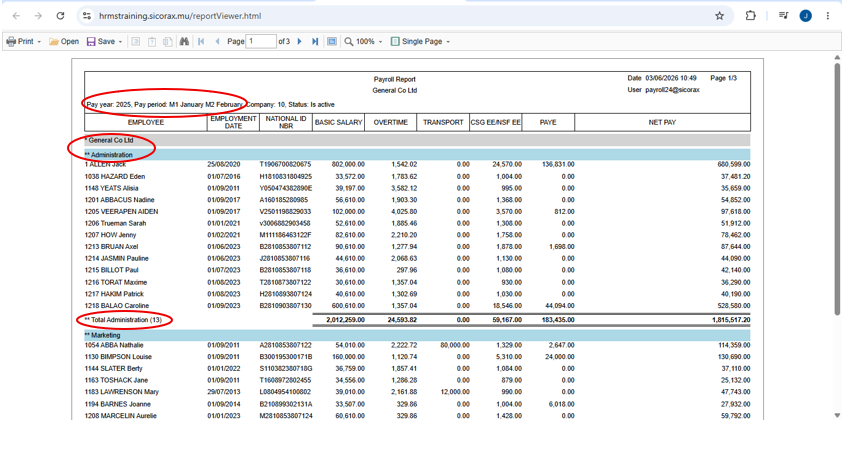Click the Print button in report toolbar
The image size is (846, 451).
coord(20,42)
